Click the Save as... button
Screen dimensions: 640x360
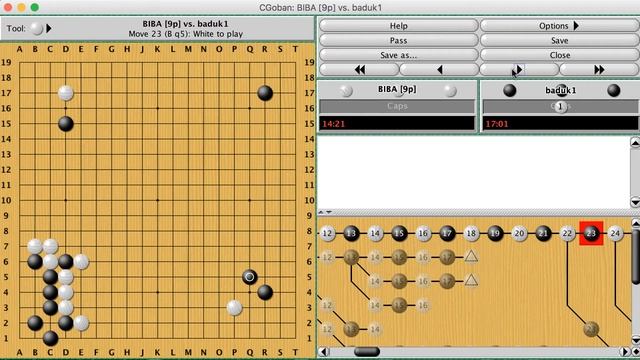pyautogui.click(x=398, y=55)
